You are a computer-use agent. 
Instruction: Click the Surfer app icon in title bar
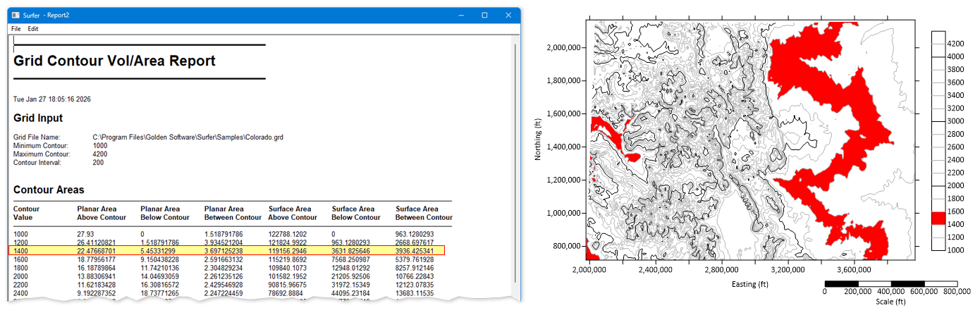click(x=16, y=15)
